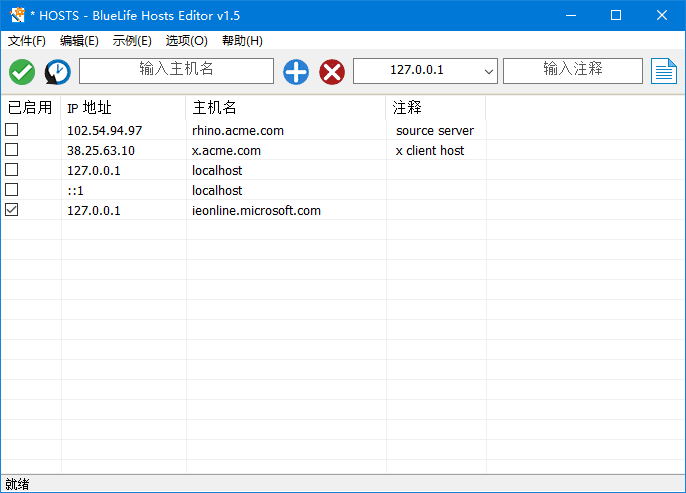Click the green checkmark save icon
The image size is (686, 493).
[22, 71]
